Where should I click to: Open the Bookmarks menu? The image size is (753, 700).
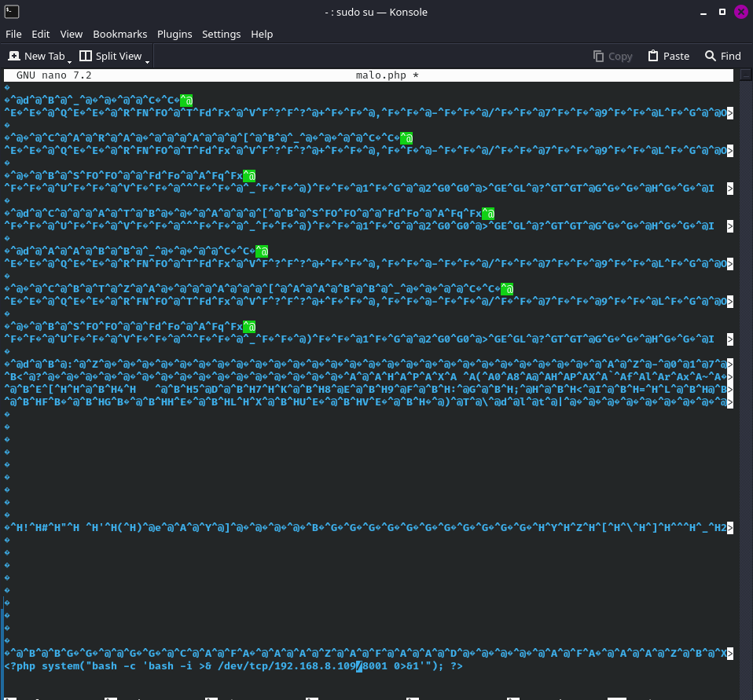pyautogui.click(x=120, y=34)
